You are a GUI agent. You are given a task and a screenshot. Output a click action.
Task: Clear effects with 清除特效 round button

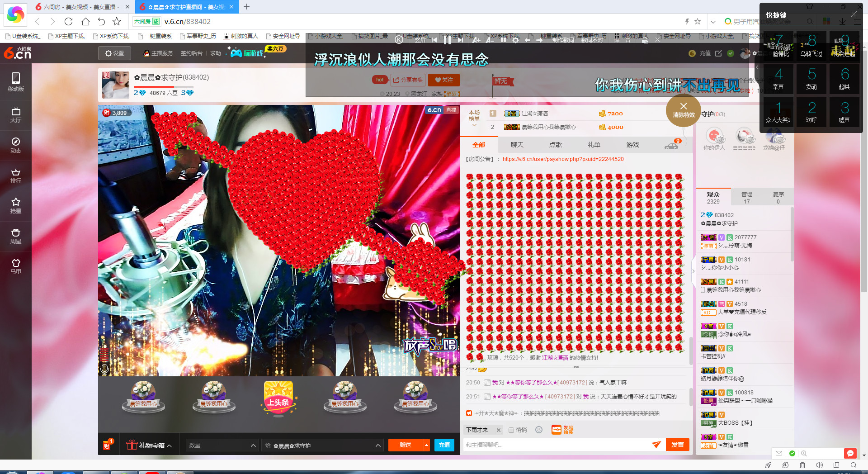coord(683,110)
